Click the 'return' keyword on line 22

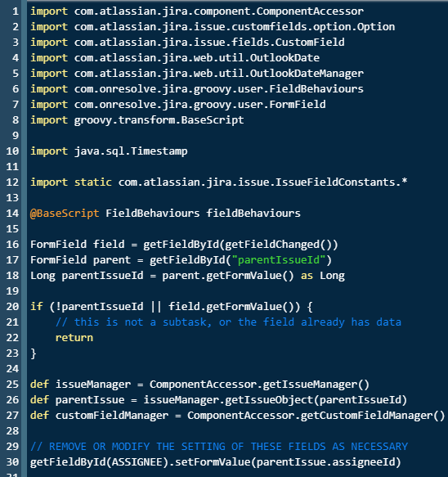click(74, 338)
